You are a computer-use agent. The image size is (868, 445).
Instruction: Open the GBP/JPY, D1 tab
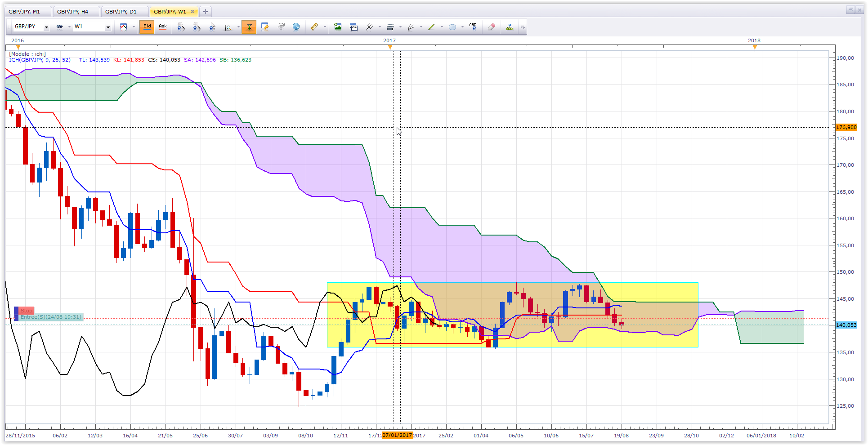click(124, 12)
